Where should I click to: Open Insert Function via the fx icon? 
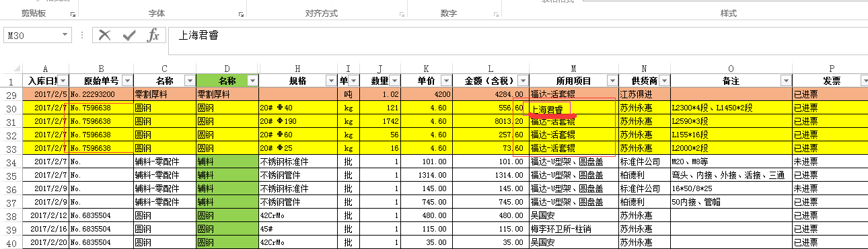pyautogui.click(x=153, y=36)
